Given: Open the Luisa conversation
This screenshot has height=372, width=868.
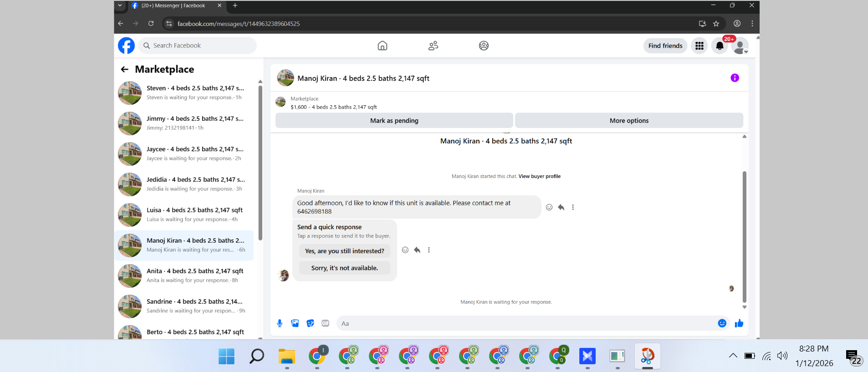Looking at the screenshot, I should click(184, 215).
